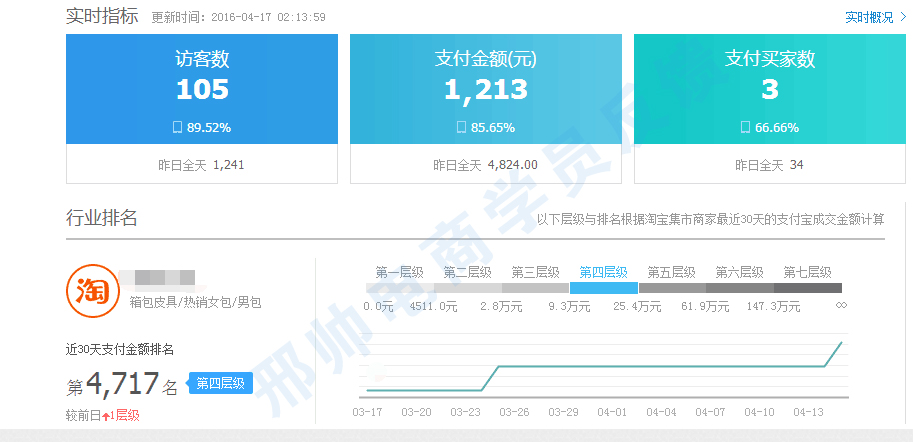Click the Taobao 淘 shop logo
This screenshot has width=913, height=442.
[x=87, y=290]
